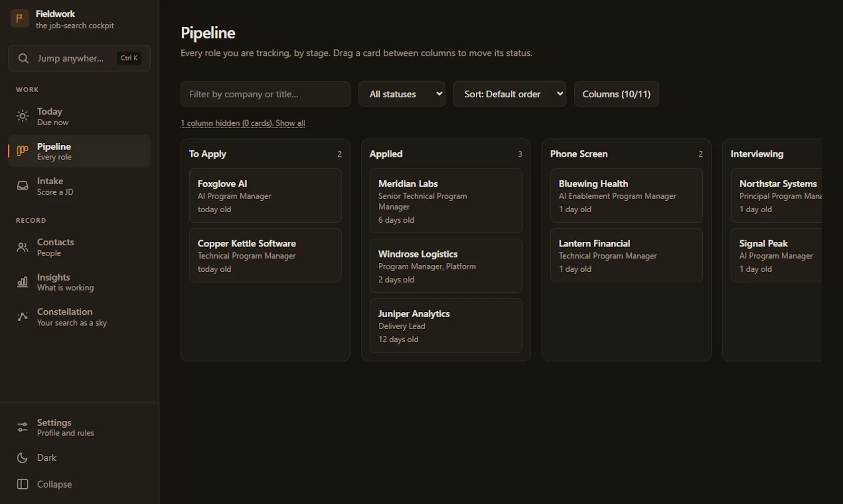Open the Foxglove AI card
The width and height of the screenshot is (843, 504).
pos(266,195)
